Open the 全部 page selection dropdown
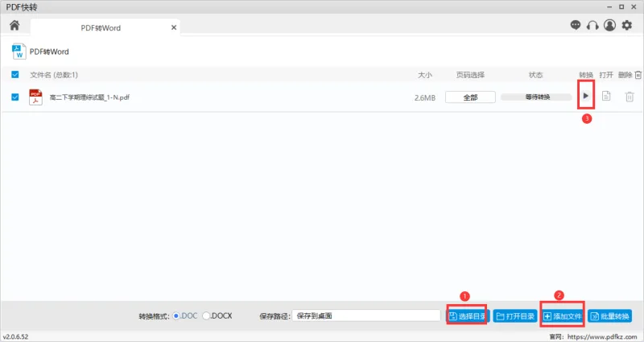 click(x=470, y=97)
